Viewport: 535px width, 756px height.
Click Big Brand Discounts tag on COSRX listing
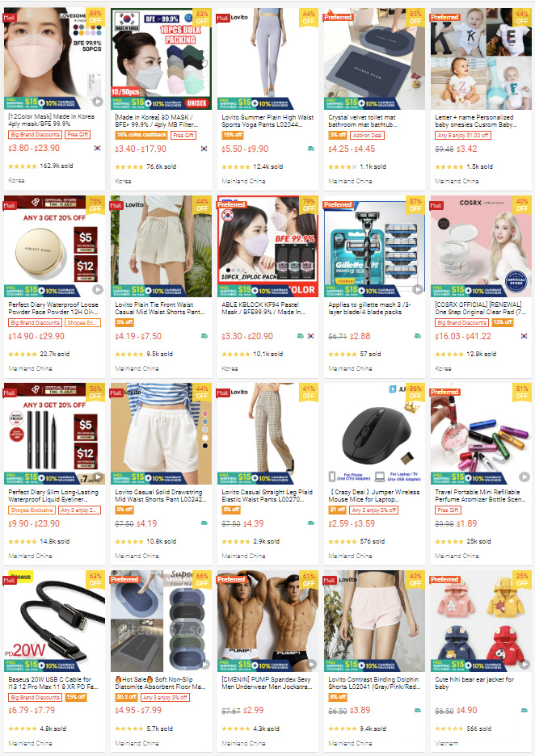click(x=461, y=322)
